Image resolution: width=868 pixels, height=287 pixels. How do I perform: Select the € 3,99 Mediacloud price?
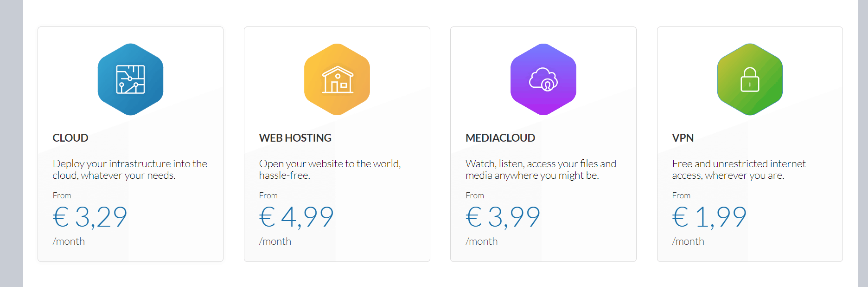(x=503, y=217)
